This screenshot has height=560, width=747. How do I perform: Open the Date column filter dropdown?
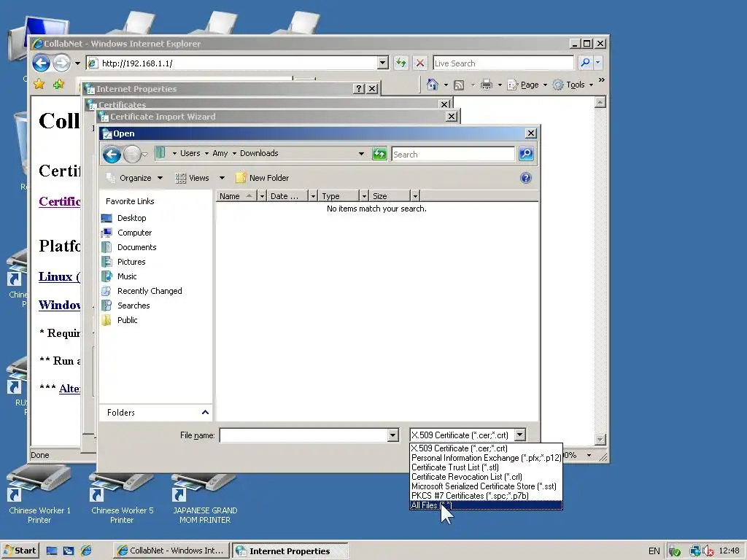tap(313, 195)
